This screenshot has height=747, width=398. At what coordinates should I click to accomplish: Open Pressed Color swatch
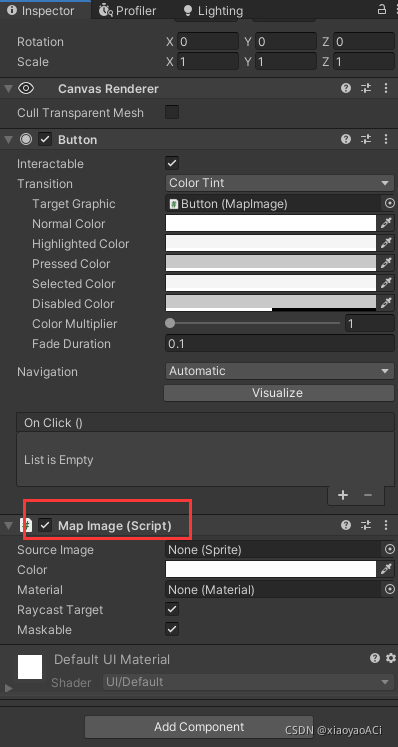(271, 263)
